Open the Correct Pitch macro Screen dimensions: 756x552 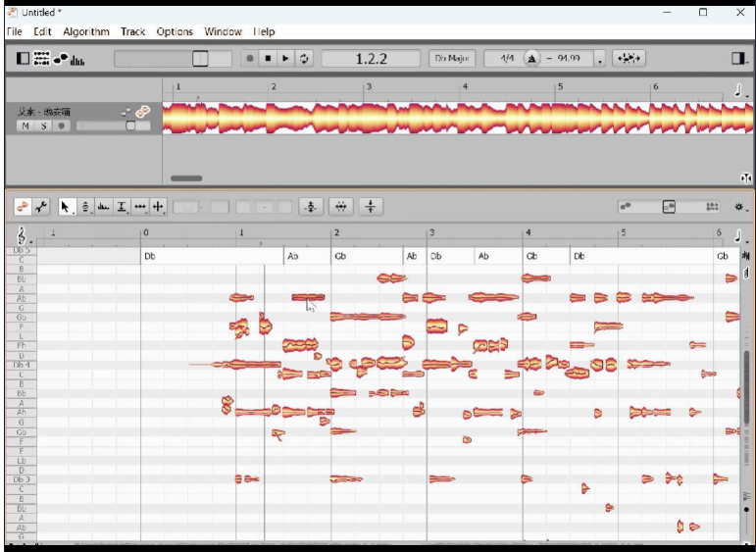[x=311, y=207]
